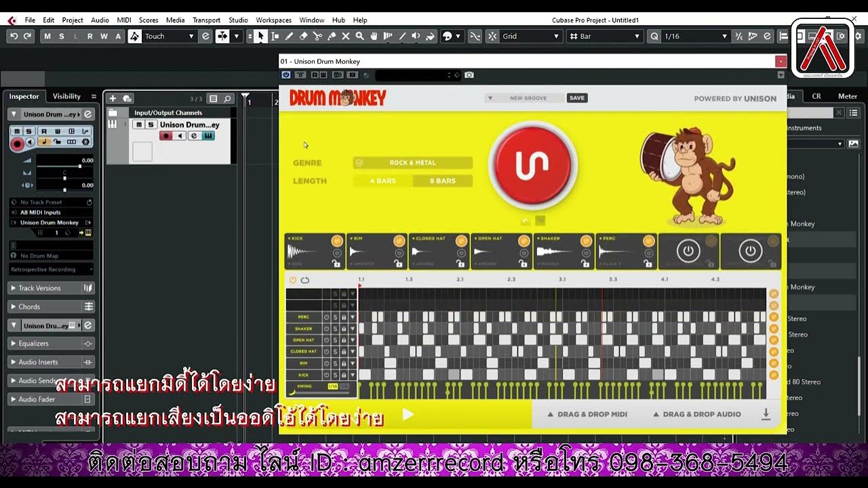
Task: Solo the PERC row in sequencer
Action: [335, 317]
